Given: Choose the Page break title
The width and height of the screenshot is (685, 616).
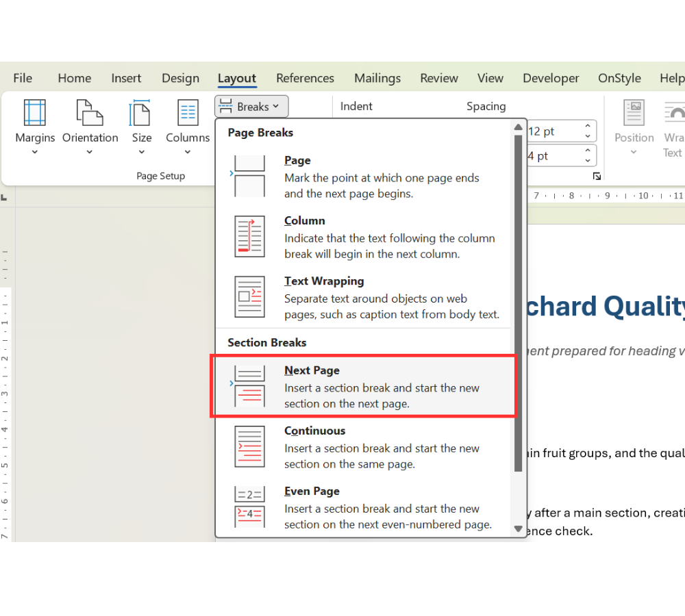Looking at the screenshot, I should [297, 160].
